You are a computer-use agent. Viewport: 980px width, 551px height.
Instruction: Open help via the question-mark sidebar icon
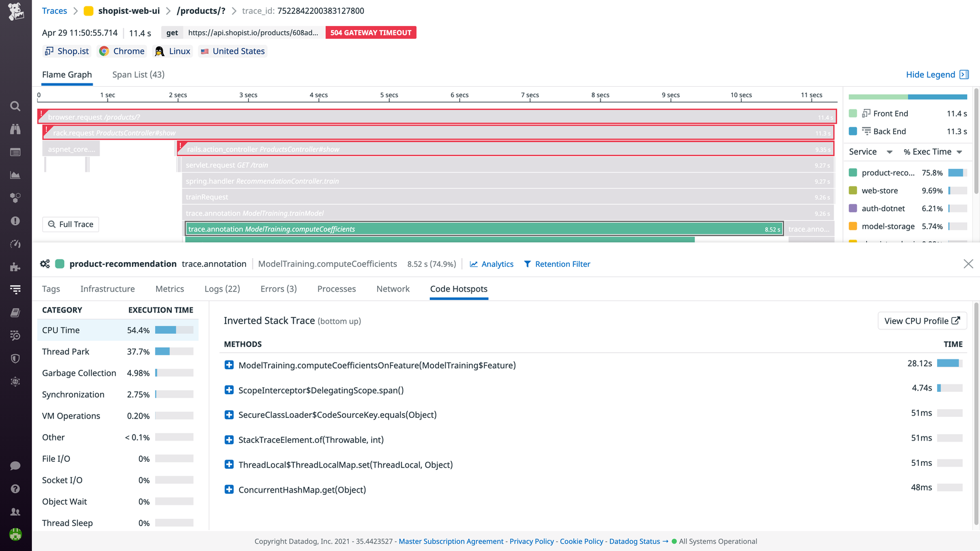[x=15, y=488]
